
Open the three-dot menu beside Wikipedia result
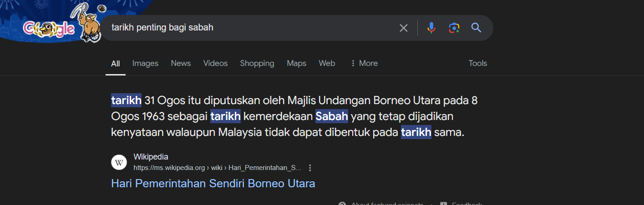click(x=310, y=168)
